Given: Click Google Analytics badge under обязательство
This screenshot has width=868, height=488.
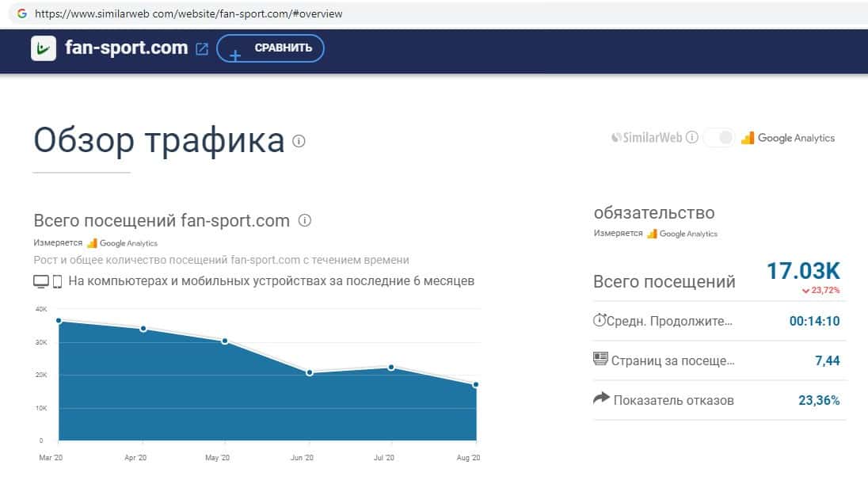Looking at the screenshot, I should pyautogui.click(x=682, y=234).
